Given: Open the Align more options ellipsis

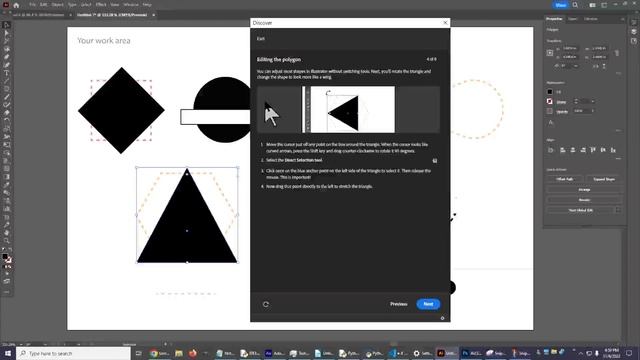Looking at the screenshot, I should 619,159.
